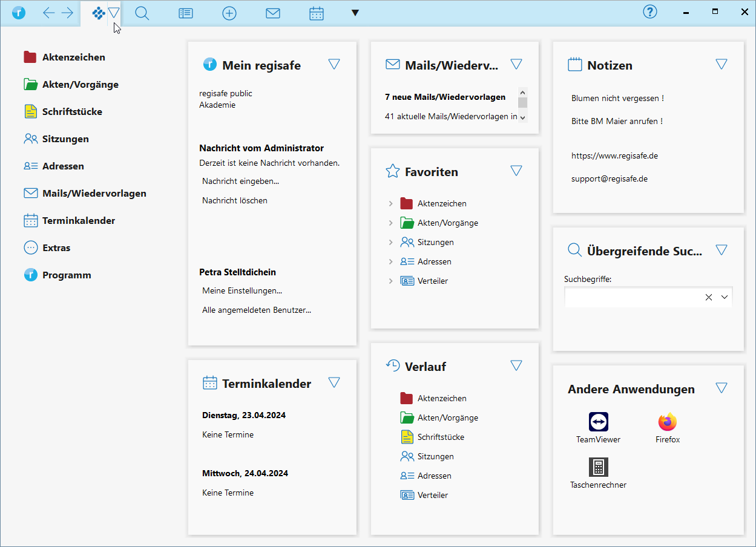The width and height of the screenshot is (756, 547).
Task: Click the plus circle new item icon
Action: (x=229, y=13)
